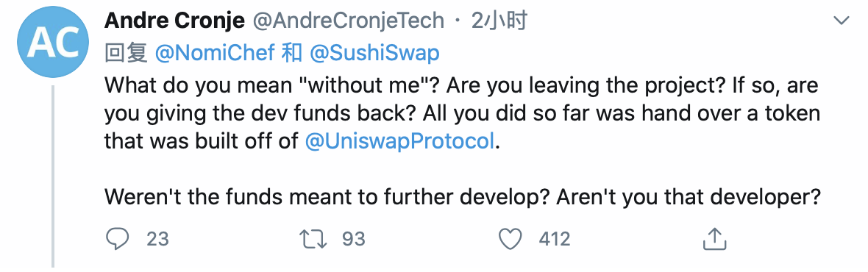The image size is (868, 272).
Task: Open the reply speech bubble icon
Action: tap(117, 239)
